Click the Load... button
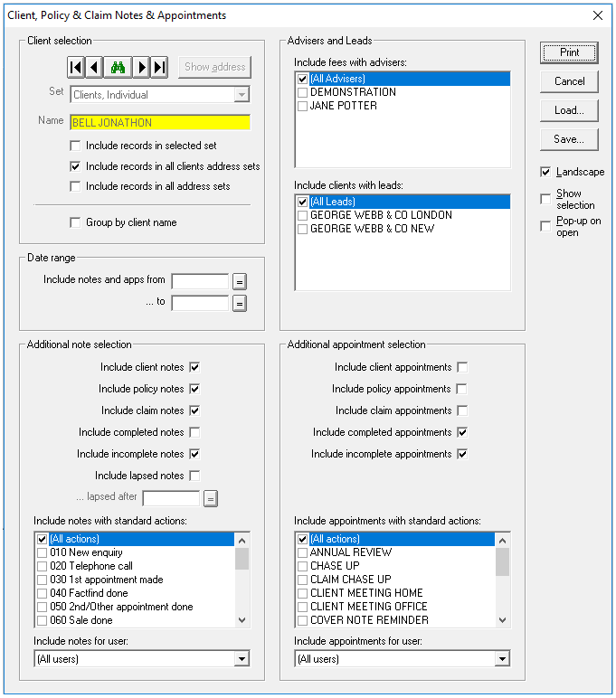This screenshot has height=698, width=616. 569,110
